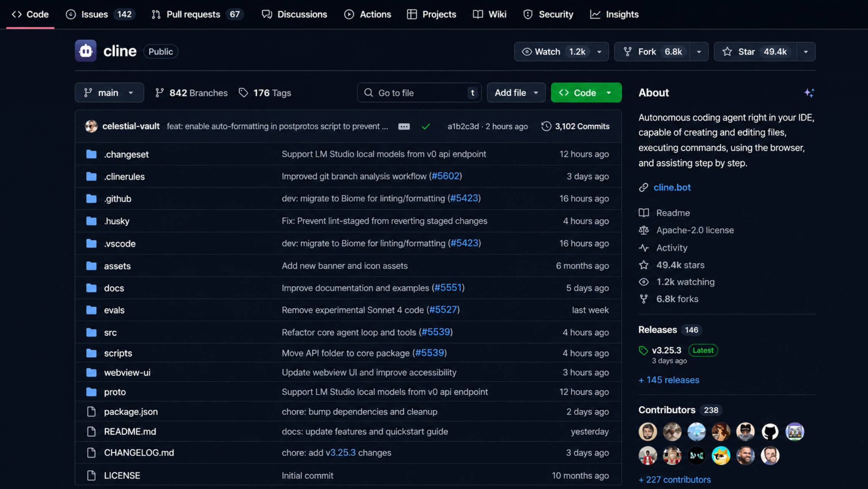Fork the cline repository
868x489 pixels.
point(652,52)
